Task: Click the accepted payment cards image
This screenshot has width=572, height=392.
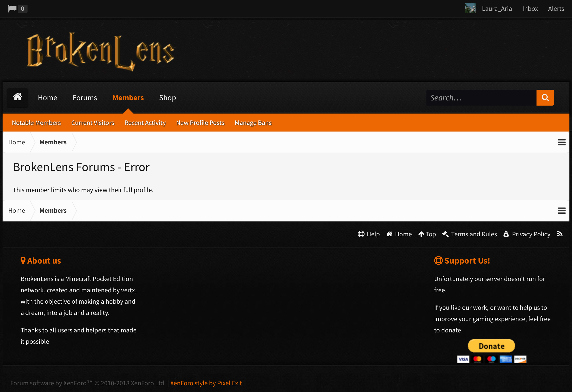Action: 491,359
